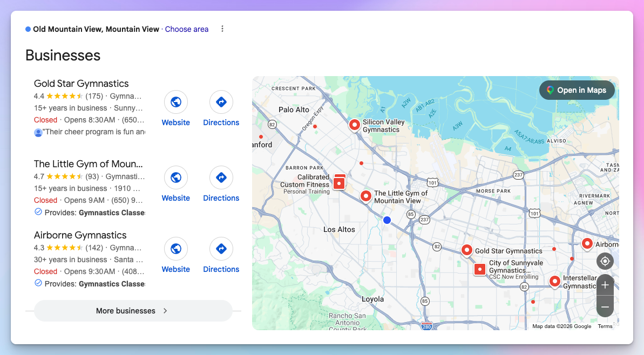Click Directions label under Gold Star Gymnastics
Image resolution: width=644 pixels, height=355 pixels.
221,122
